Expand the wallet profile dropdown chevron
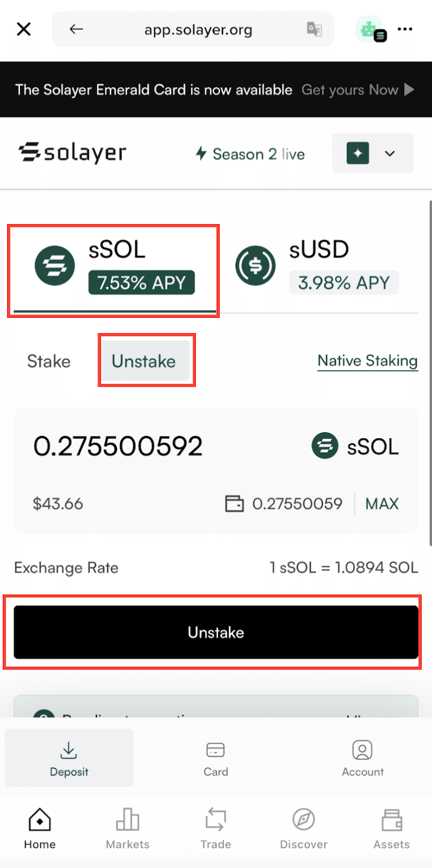This screenshot has width=432, height=868. pos(390,153)
